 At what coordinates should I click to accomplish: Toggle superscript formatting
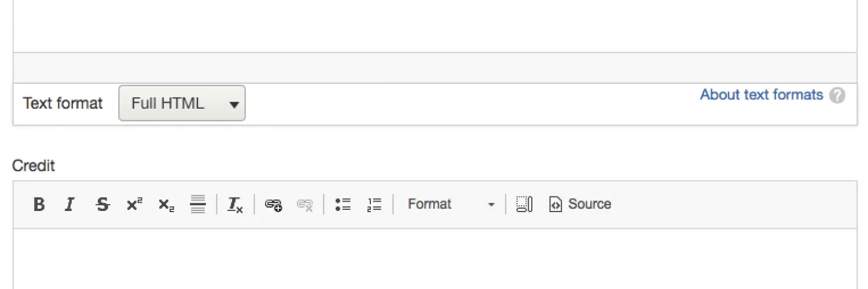click(x=134, y=204)
